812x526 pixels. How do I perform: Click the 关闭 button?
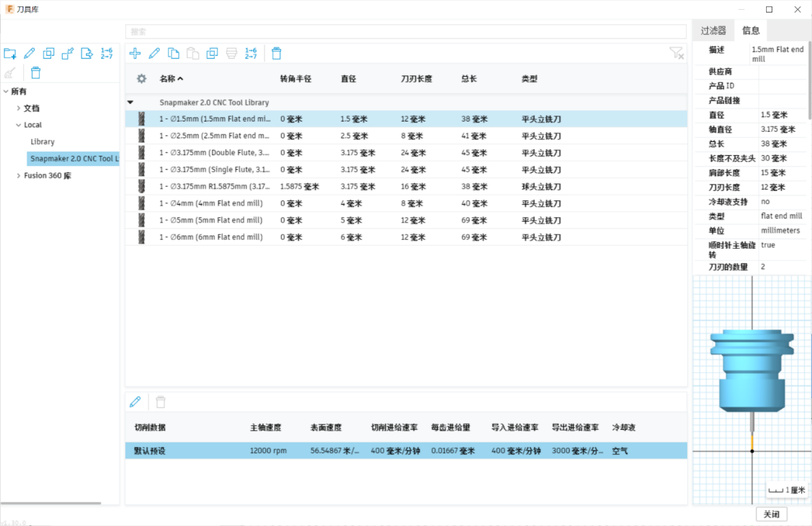coord(771,514)
